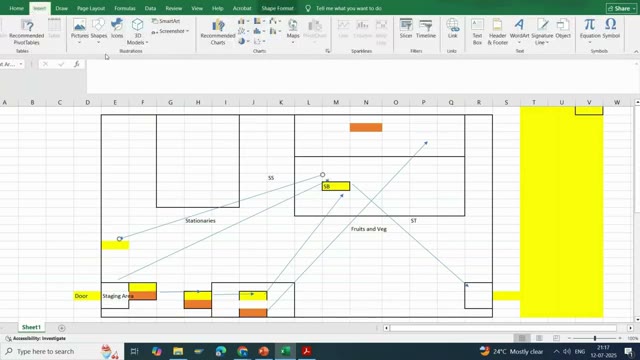This screenshot has height=360, width=640.
Task: Open the Review tab
Action: point(174,8)
